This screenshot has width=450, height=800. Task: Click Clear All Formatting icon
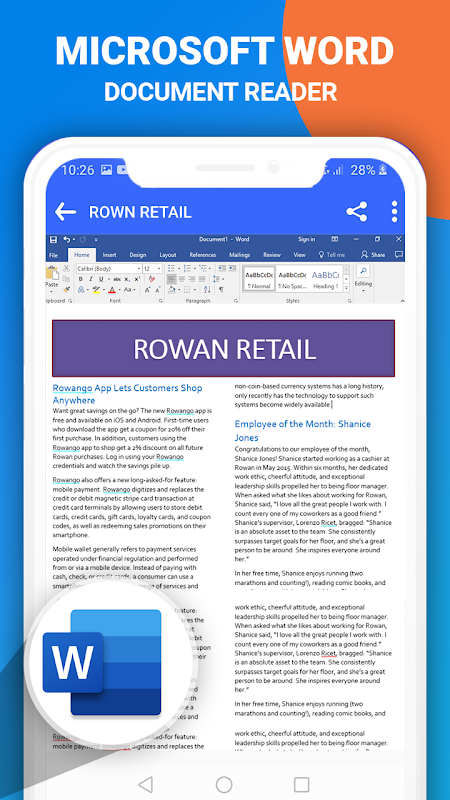click(152, 279)
